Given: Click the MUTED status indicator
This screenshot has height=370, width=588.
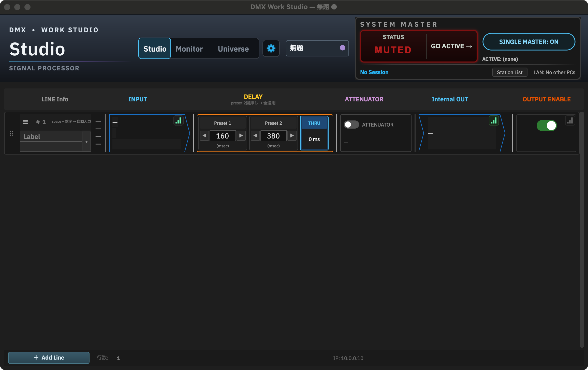Looking at the screenshot, I should [393, 50].
